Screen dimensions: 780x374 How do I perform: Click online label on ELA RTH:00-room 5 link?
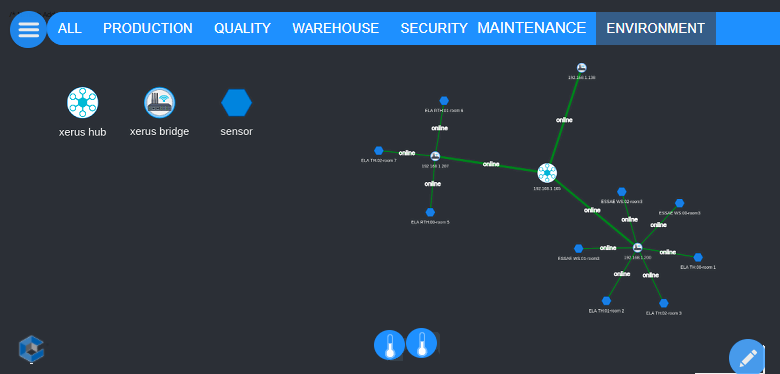(x=433, y=184)
